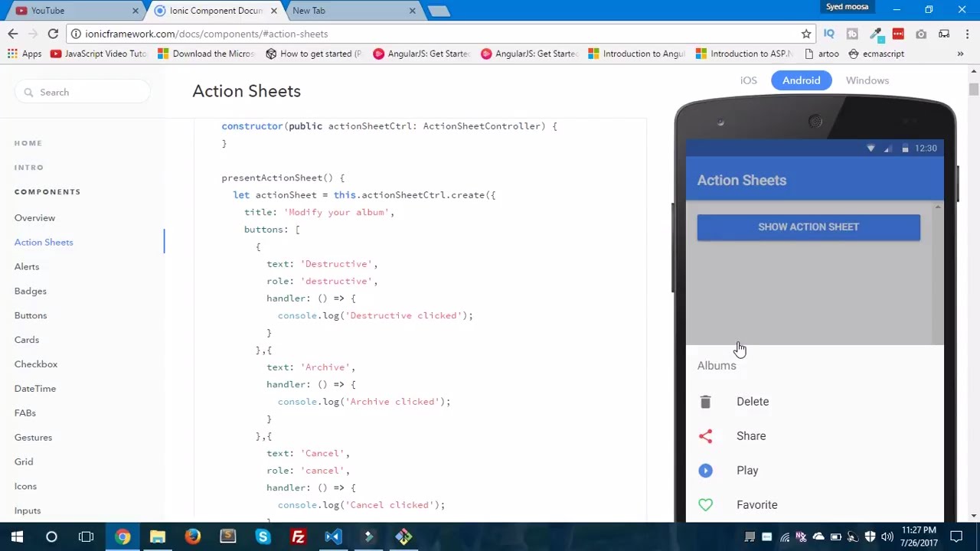Open the Action Center notifications icon
The height and width of the screenshot is (551, 980).
(956, 536)
